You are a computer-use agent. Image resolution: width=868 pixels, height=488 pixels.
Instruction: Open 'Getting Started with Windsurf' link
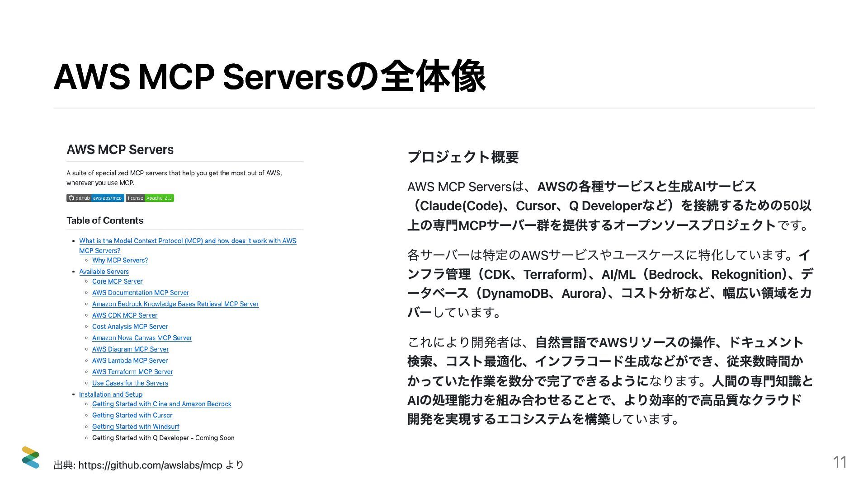[x=136, y=427]
